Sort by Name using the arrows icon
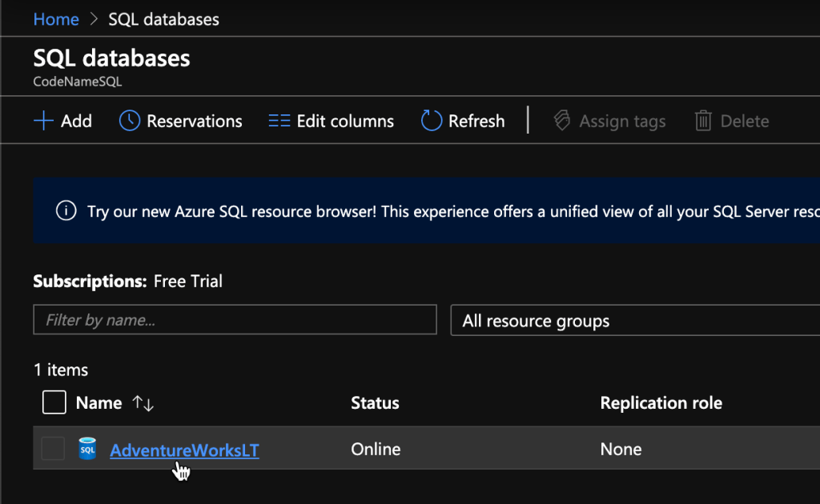This screenshot has width=820, height=504. 143,403
